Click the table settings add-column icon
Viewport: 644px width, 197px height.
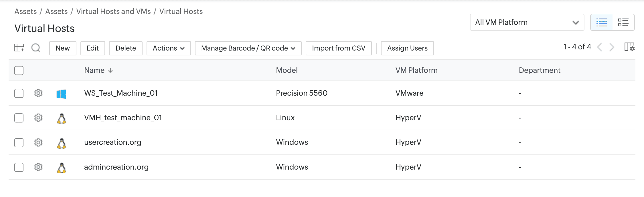19,48
